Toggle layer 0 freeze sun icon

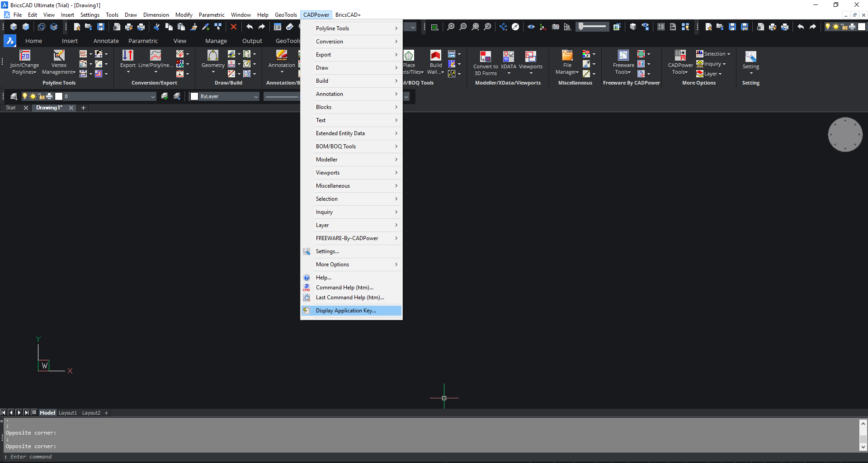tap(33, 96)
